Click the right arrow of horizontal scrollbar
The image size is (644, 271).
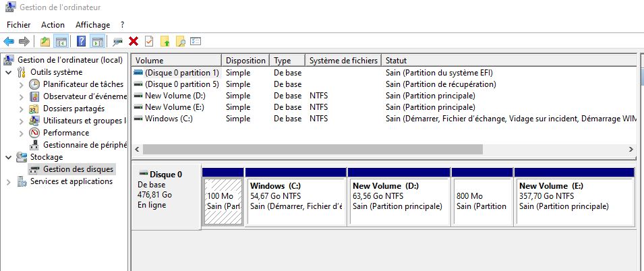pyautogui.click(x=632, y=150)
